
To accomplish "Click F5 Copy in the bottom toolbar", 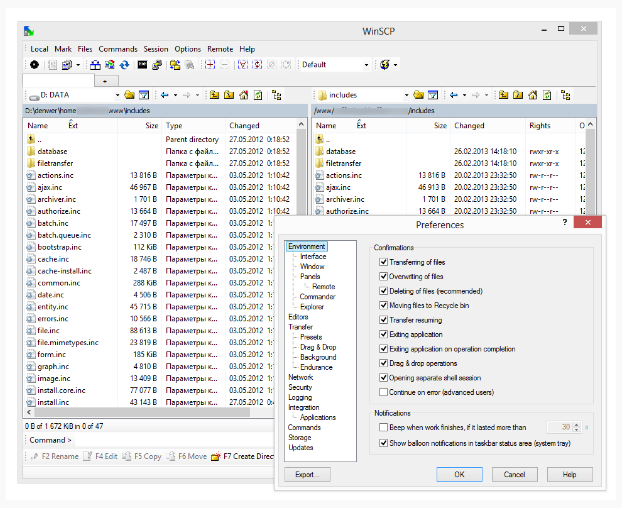I will (x=142, y=456).
